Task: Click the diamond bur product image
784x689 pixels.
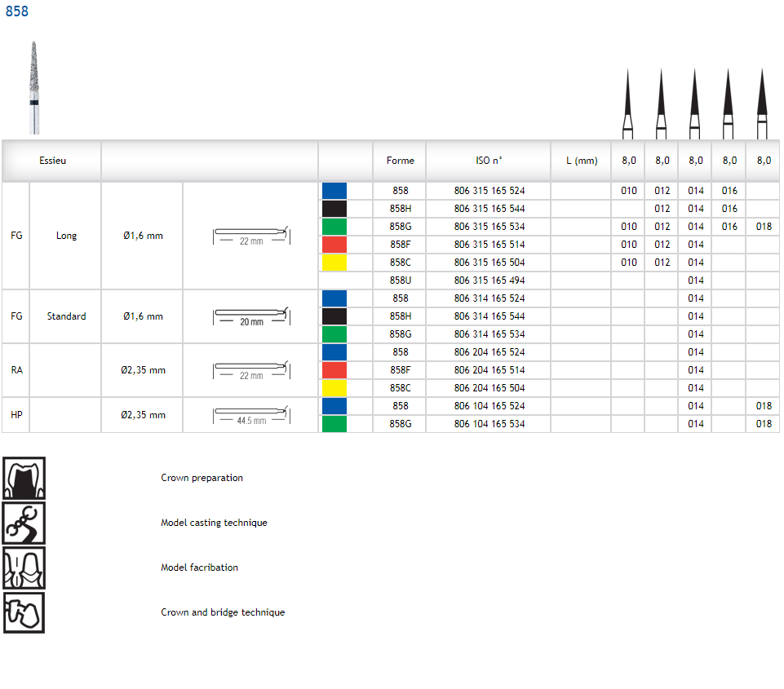Action: tap(33, 88)
